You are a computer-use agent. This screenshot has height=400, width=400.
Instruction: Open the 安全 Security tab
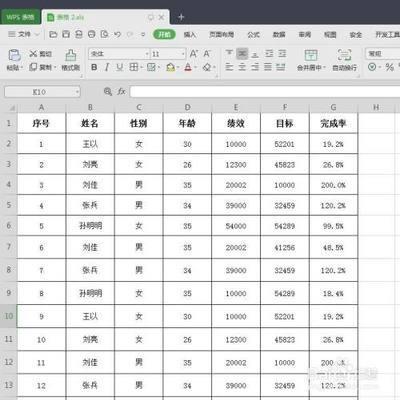point(356,34)
